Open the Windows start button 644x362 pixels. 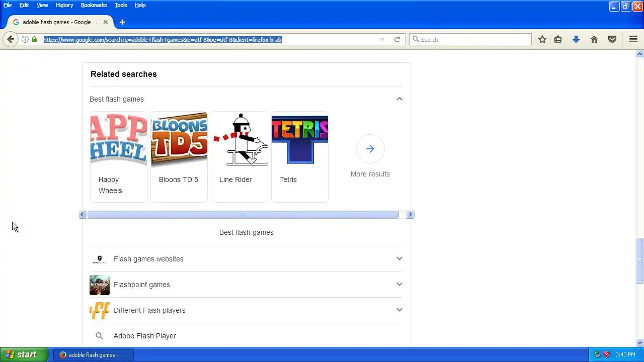[x=24, y=354]
